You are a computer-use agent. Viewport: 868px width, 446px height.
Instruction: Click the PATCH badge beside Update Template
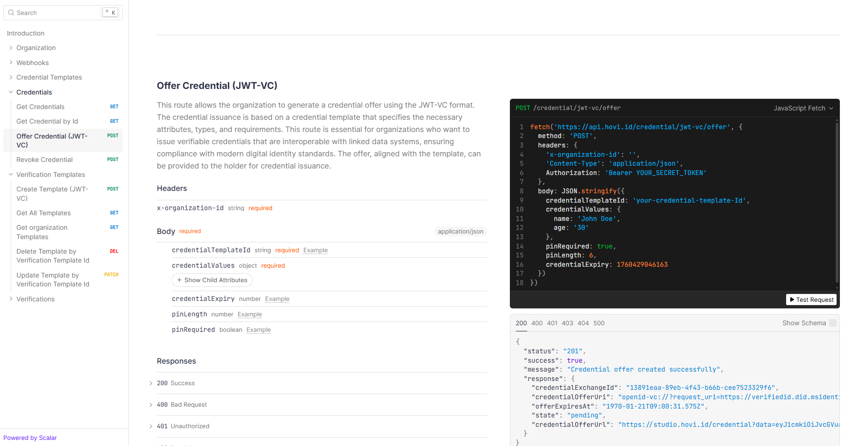[x=111, y=275]
